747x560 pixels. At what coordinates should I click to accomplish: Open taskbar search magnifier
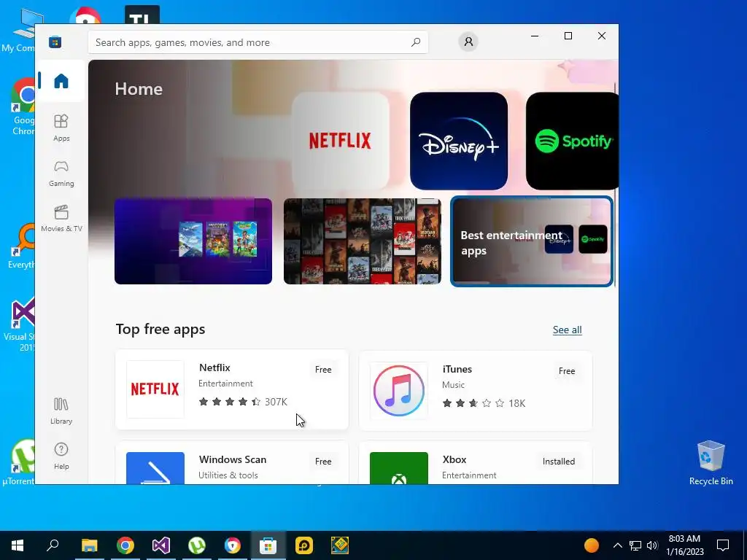53,545
